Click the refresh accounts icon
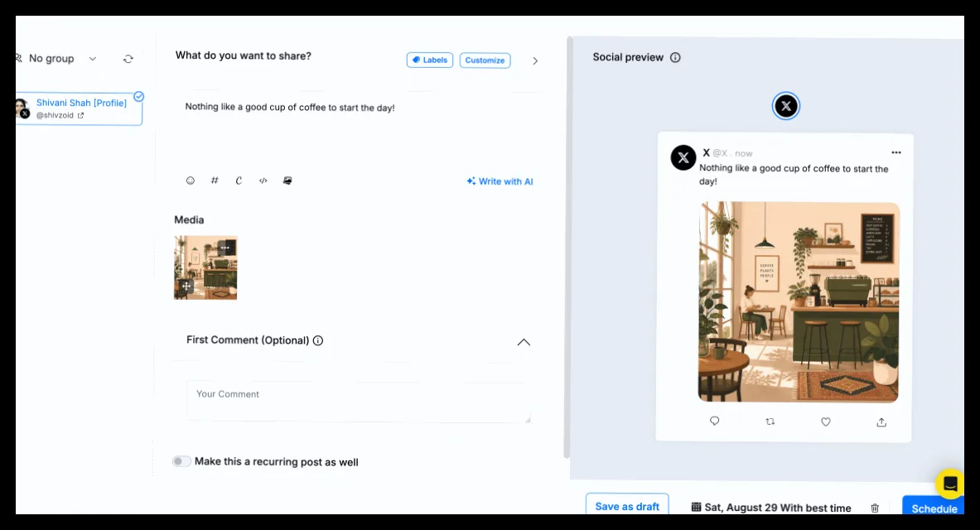This screenshot has height=530, width=980. [x=128, y=59]
